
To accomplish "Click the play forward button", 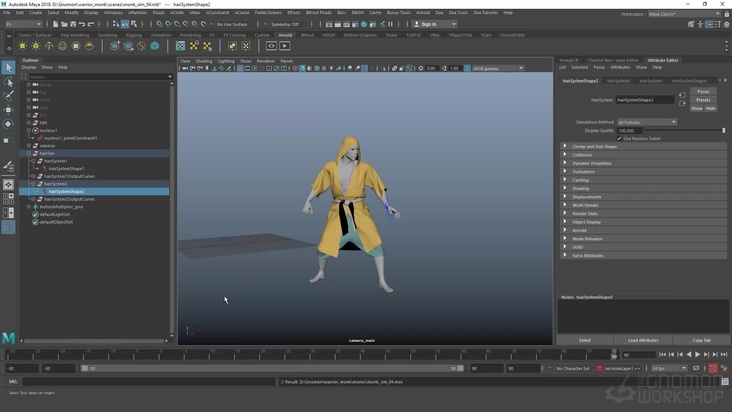I will pyautogui.click(x=697, y=355).
